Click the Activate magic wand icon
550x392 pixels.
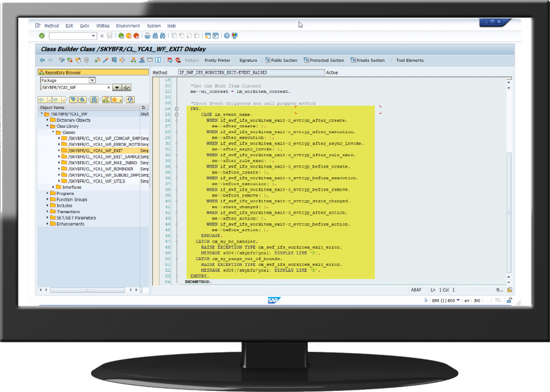click(x=106, y=60)
